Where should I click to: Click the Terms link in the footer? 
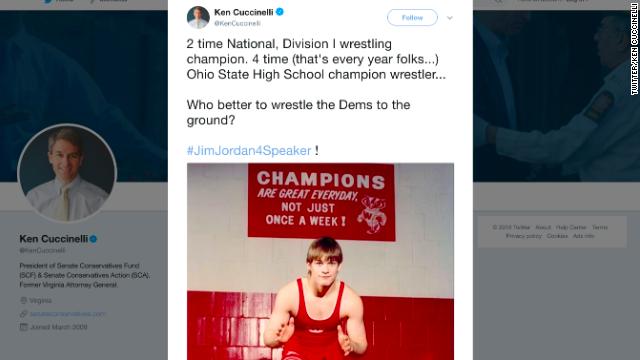coord(600,227)
